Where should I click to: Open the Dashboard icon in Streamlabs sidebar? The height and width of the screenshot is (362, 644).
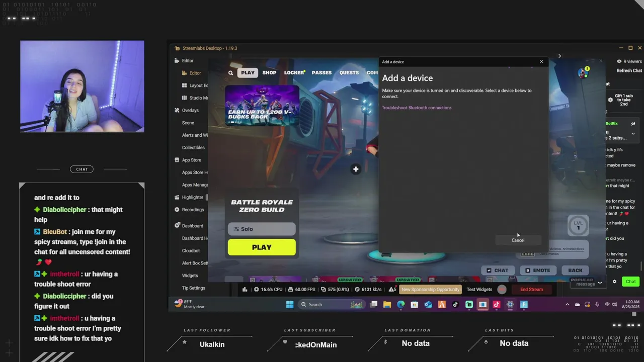click(x=177, y=226)
